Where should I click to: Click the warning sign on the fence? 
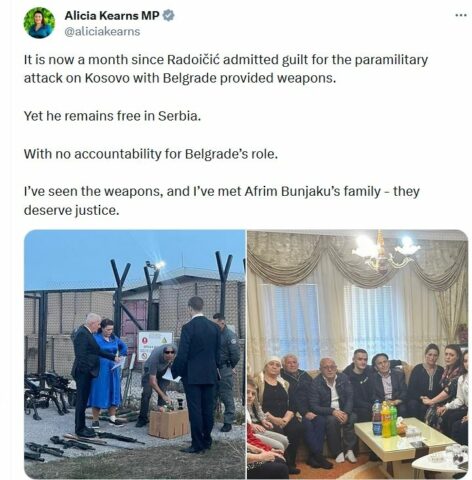tap(154, 346)
